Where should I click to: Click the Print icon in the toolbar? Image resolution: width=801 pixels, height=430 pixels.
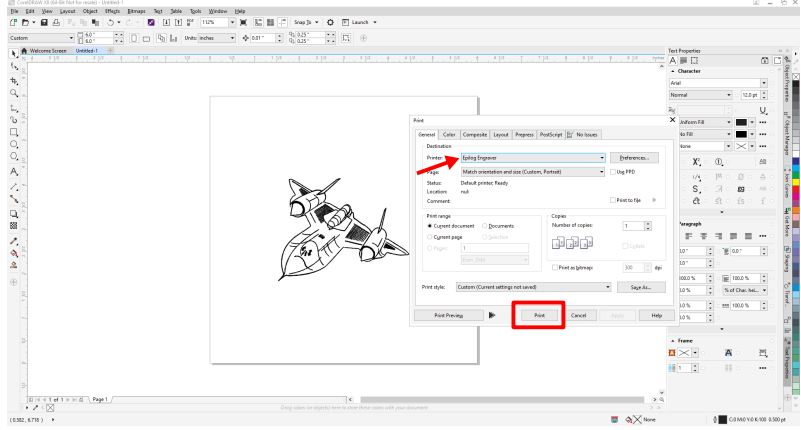56,22
